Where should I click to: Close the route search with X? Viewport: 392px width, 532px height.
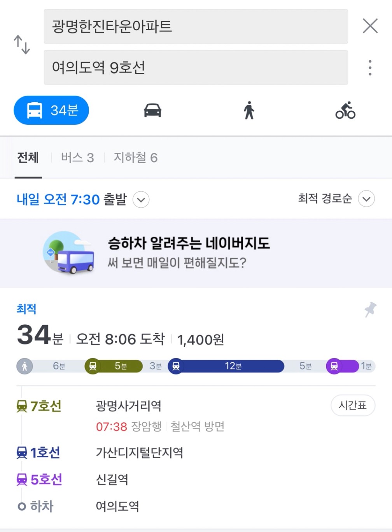pos(370,26)
